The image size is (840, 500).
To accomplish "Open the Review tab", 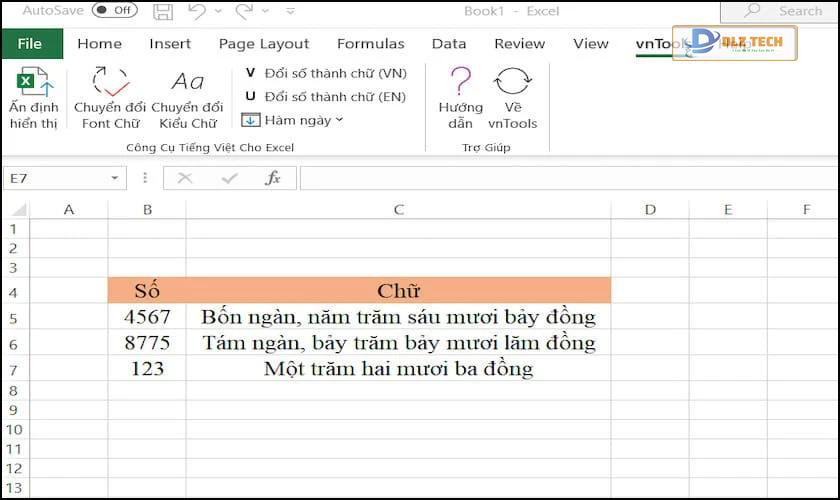I will pyautogui.click(x=520, y=43).
